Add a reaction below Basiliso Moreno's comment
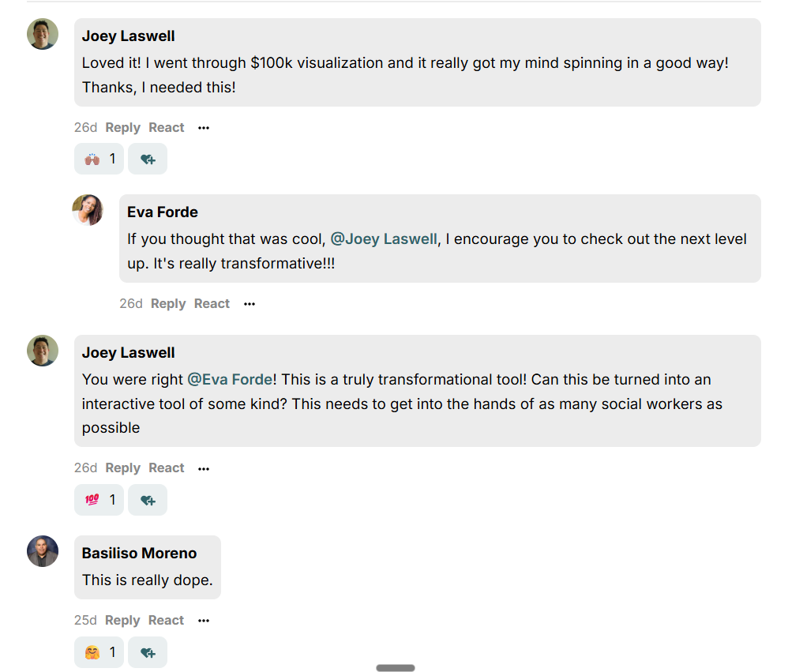Image resolution: width=788 pixels, height=672 pixels. click(148, 652)
